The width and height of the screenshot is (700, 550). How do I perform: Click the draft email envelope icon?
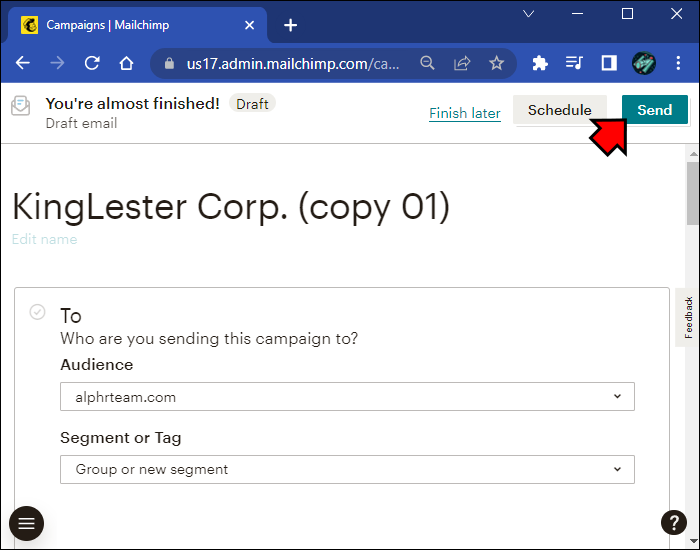tap(21, 105)
